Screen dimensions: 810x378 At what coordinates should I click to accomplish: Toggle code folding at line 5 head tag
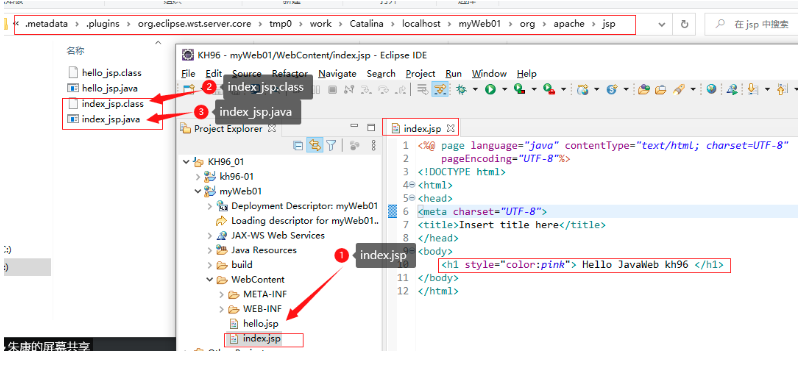click(412, 198)
